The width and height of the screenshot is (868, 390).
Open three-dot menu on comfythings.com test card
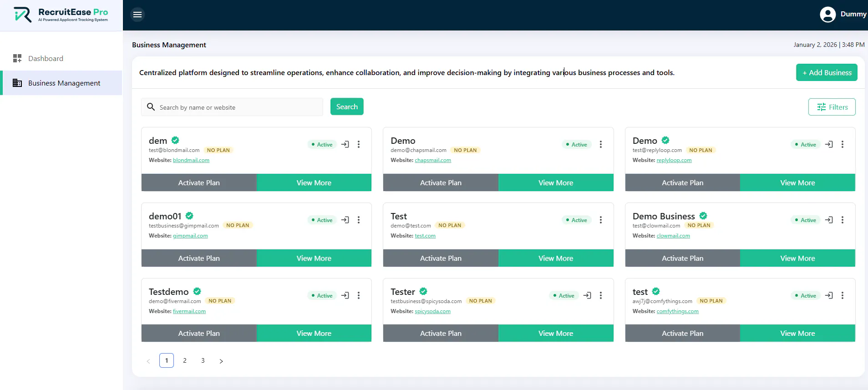point(843,295)
